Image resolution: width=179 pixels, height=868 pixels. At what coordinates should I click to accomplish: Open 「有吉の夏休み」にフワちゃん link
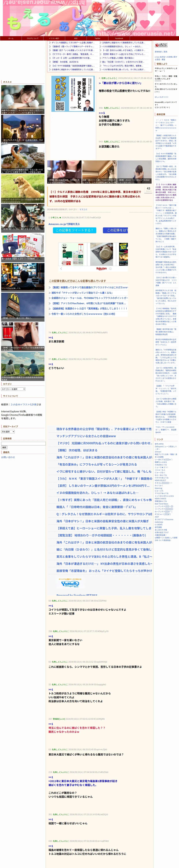(x=97, y=464)
